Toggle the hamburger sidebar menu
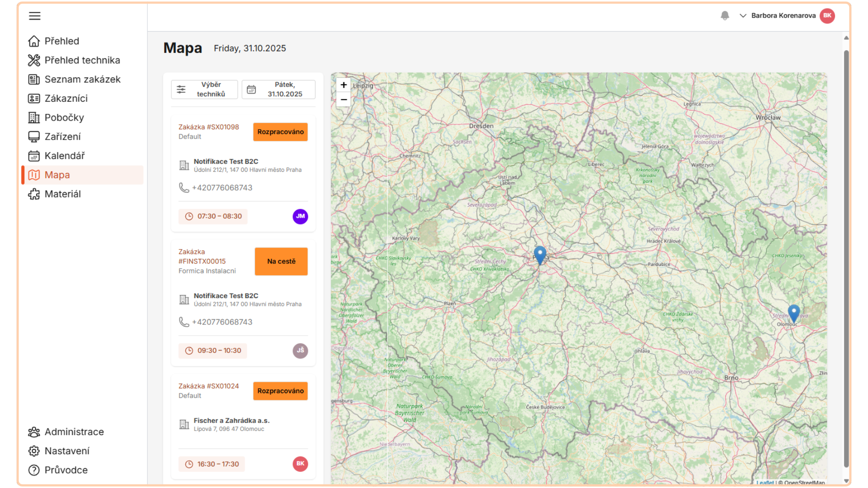Screen dimensions: 868x488 tap(34, 16)
